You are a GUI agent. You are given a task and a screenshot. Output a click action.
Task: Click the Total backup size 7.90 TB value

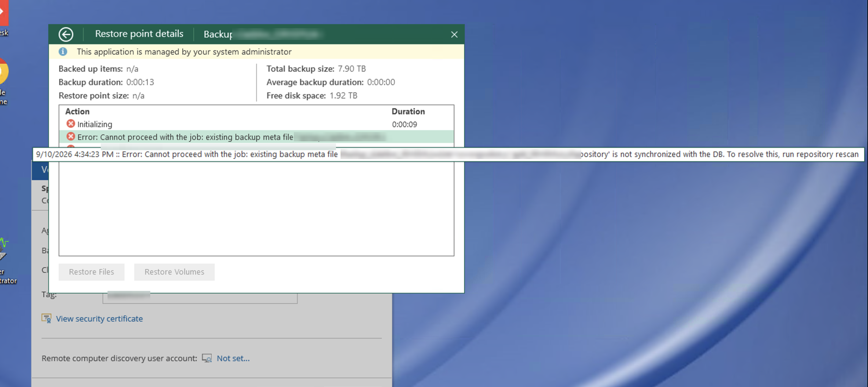[352, 69]
